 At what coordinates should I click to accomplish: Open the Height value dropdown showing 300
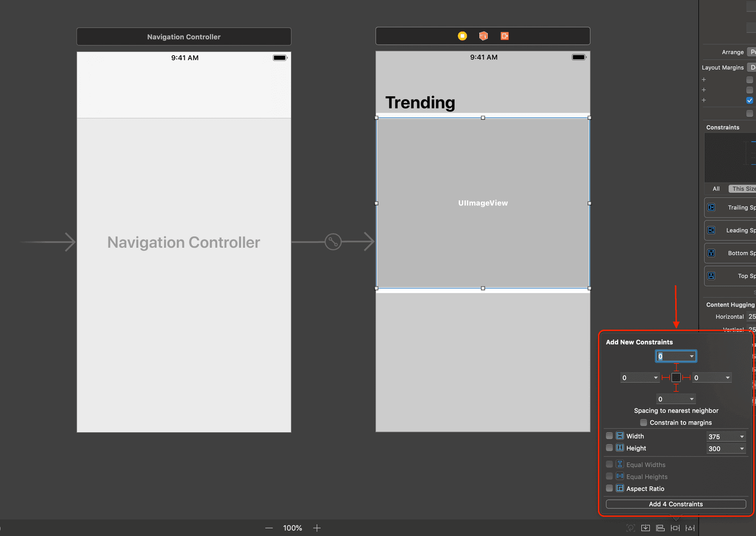[742, 449]
